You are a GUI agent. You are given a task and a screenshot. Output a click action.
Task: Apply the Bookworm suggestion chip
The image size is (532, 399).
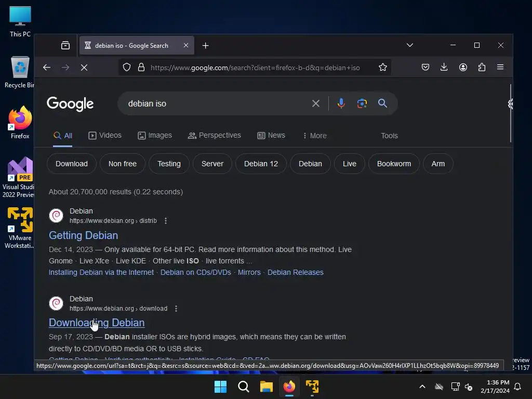tap(394, 164)
